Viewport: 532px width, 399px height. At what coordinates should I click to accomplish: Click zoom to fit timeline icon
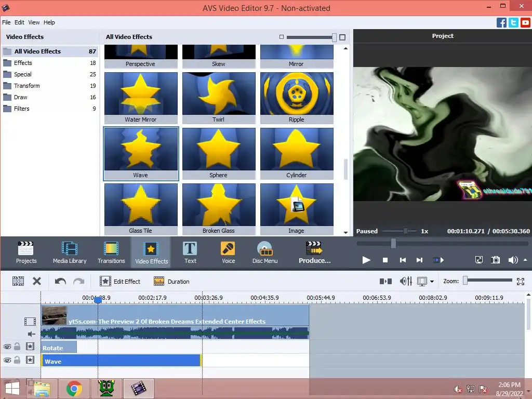click(x=521, y=281)
